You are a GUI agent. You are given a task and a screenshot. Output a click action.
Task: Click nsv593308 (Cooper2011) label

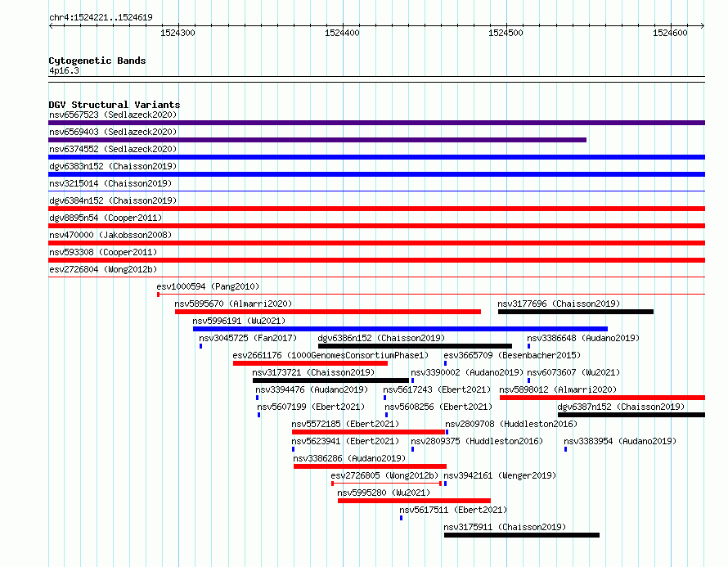point(103,252)
